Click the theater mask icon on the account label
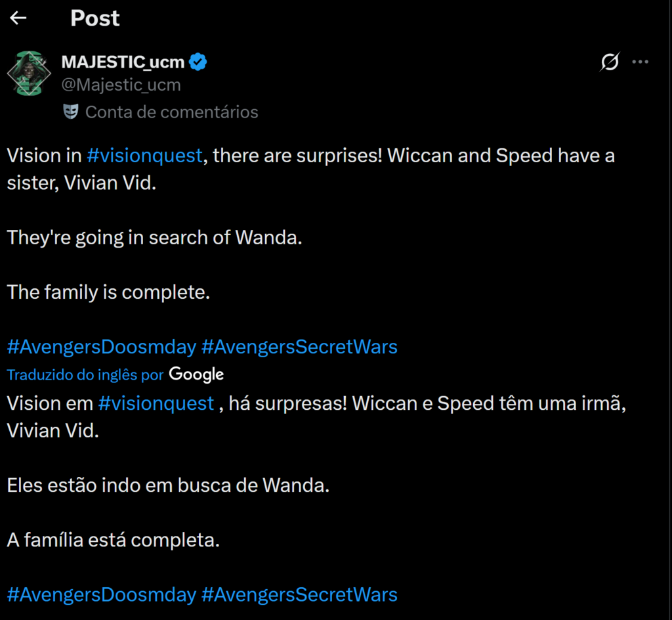 point(72,111)
